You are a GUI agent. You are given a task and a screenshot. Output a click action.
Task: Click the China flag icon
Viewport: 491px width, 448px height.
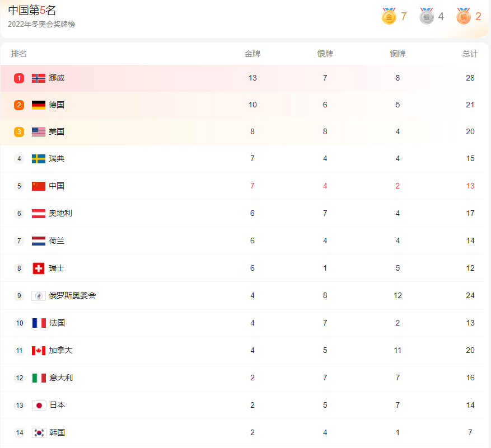(x=39, y=186)
